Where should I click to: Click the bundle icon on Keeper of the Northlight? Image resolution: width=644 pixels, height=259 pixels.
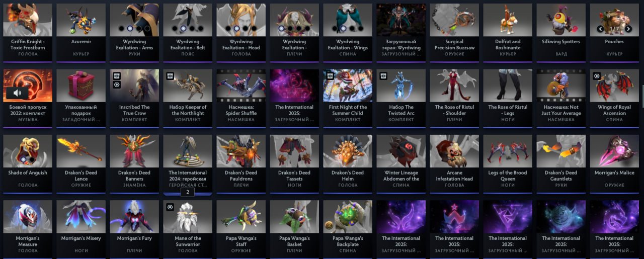click(170, 76)
